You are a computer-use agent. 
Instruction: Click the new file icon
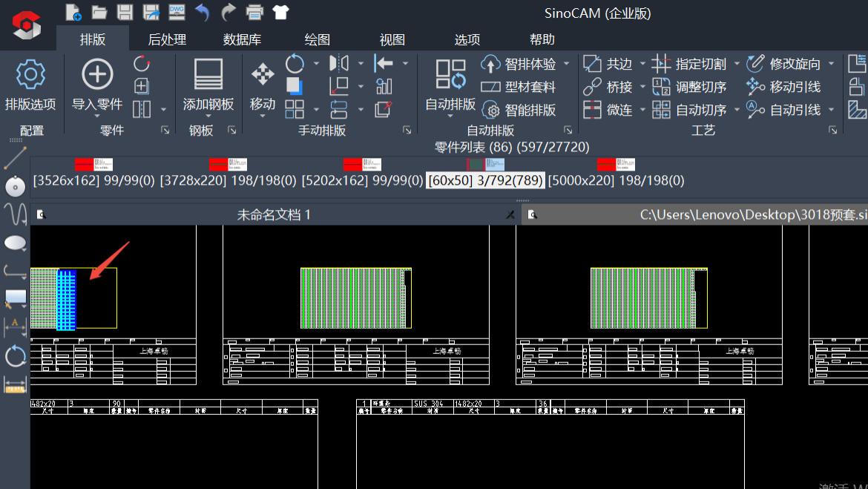click(73, 12)
